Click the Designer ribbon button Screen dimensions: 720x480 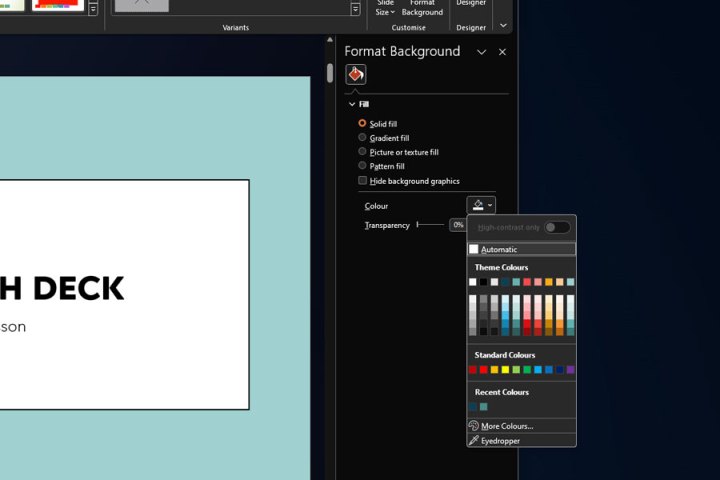(471, 4)
